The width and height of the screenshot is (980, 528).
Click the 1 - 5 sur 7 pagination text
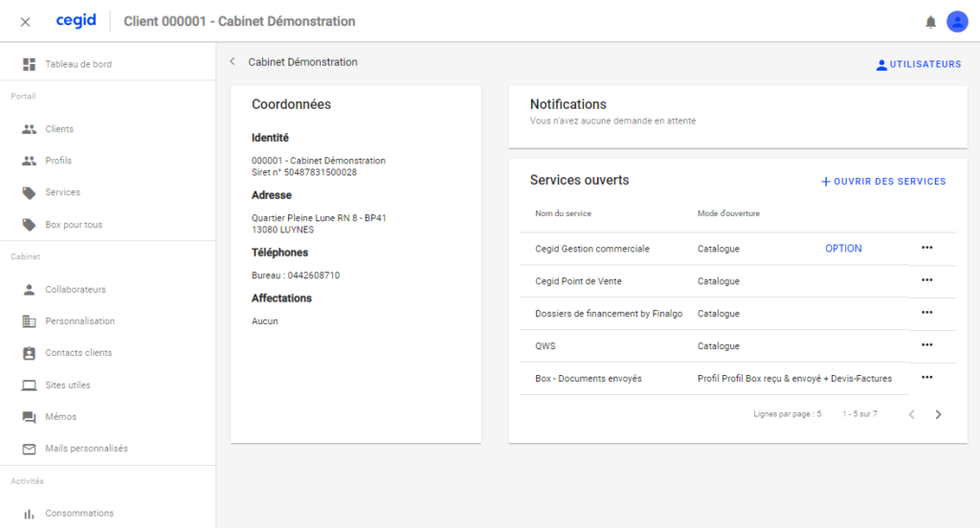(x=859, y=413)
